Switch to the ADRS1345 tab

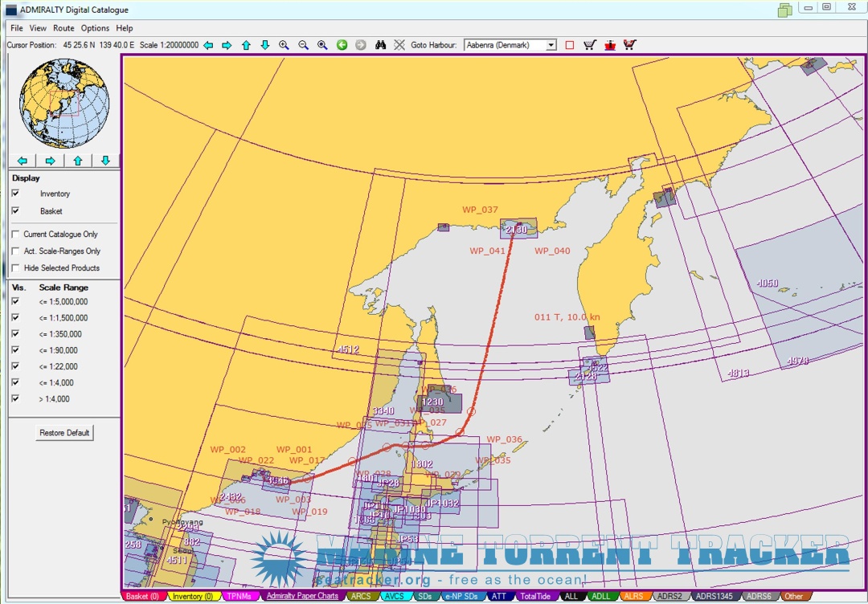tap(714, 596)
